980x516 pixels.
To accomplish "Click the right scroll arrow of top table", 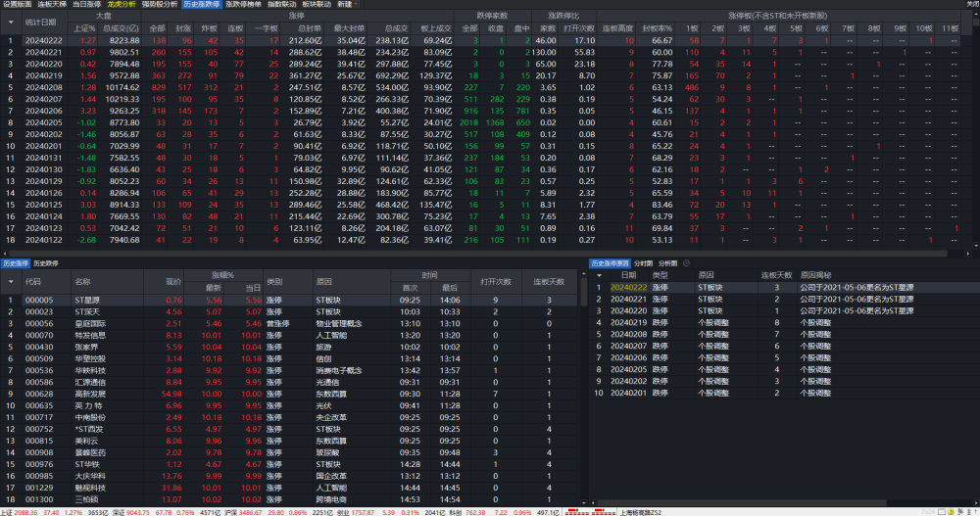I will pyautogui.click(x=968, y=254).
